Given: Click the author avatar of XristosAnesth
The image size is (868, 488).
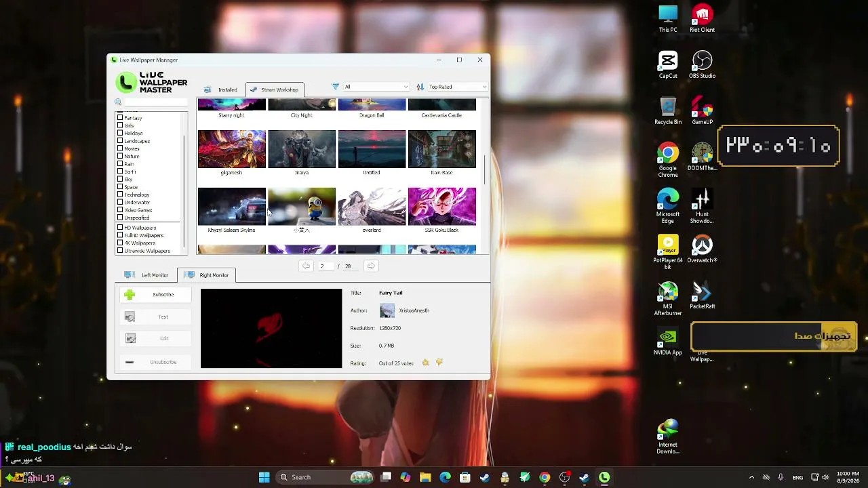Looking at the screenshot, I should coord(387,310).
